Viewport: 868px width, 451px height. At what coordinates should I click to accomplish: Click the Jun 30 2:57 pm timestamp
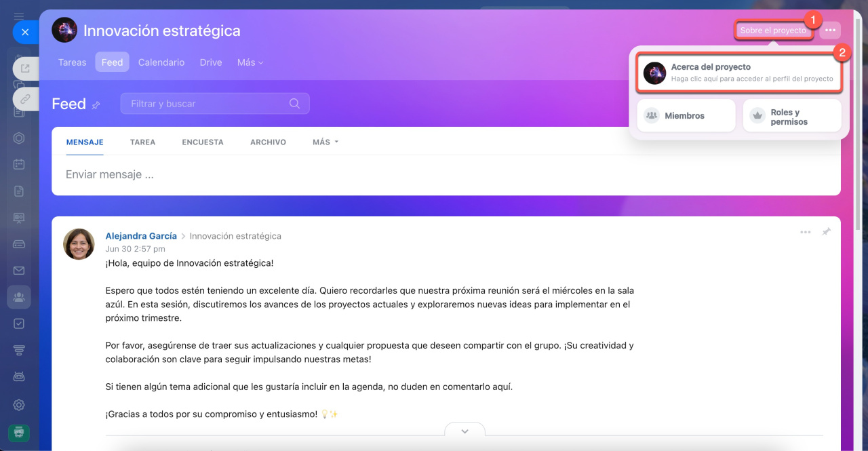click(x=135, y=249)
